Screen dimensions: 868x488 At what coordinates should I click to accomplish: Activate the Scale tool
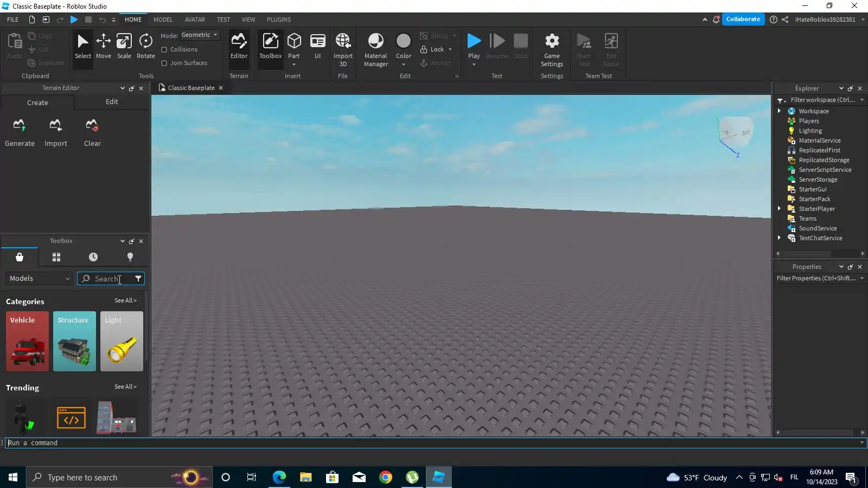click(124, 47)
